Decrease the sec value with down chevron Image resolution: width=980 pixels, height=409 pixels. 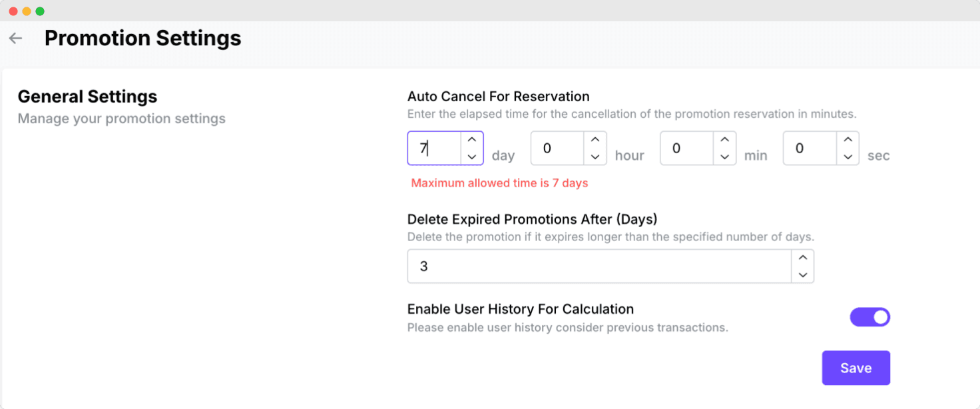point(848,157)
